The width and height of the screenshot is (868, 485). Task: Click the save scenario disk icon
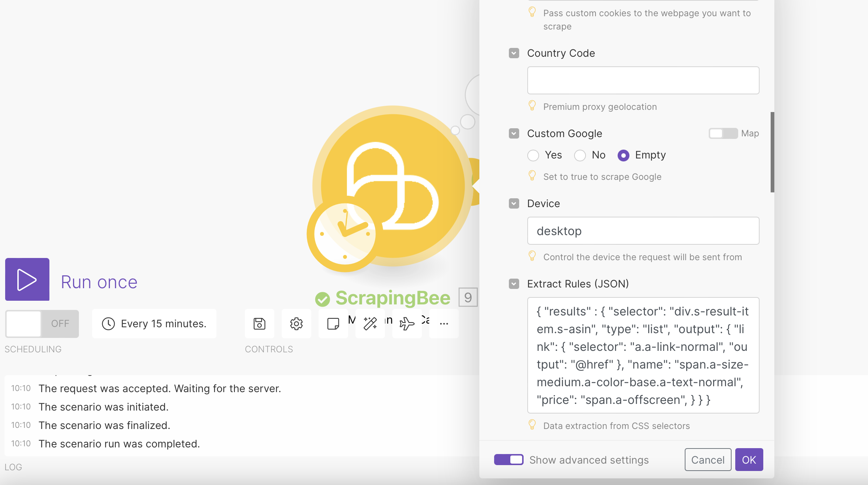pyautogui.click(x=260, y=324)
